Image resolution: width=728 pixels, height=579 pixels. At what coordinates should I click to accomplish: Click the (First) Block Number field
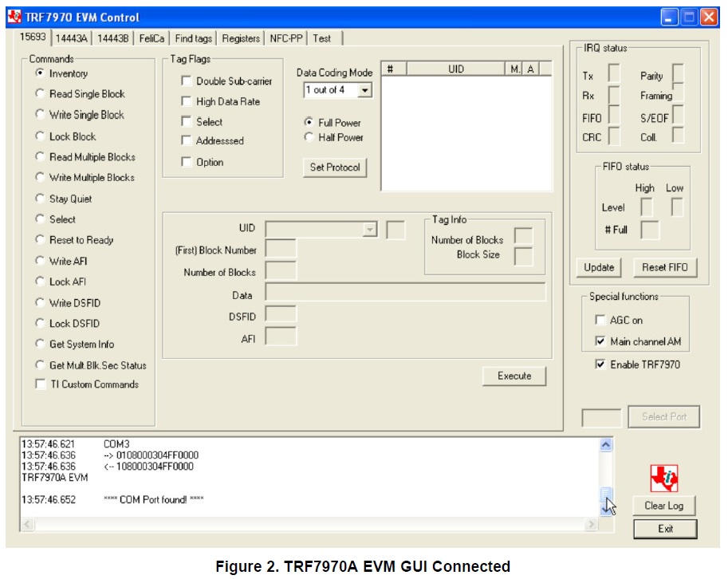pyautogui.click(x=281, y=249)
